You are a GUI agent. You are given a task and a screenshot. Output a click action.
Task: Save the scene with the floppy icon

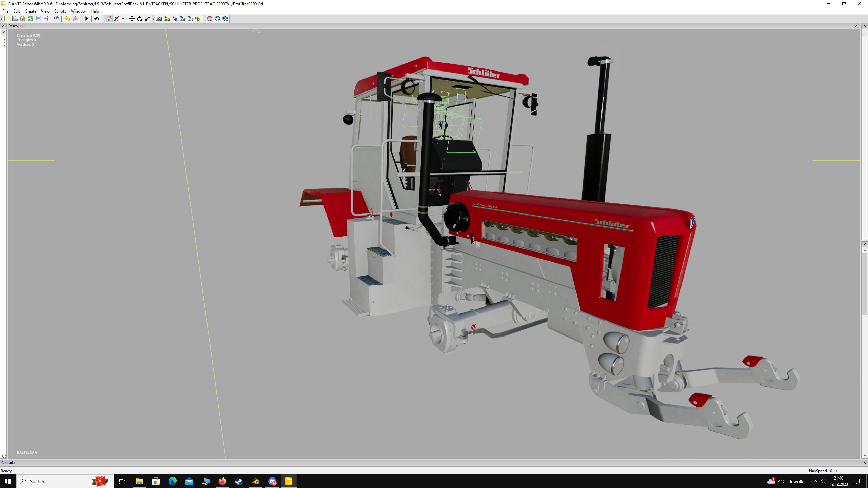click(38, 19)
